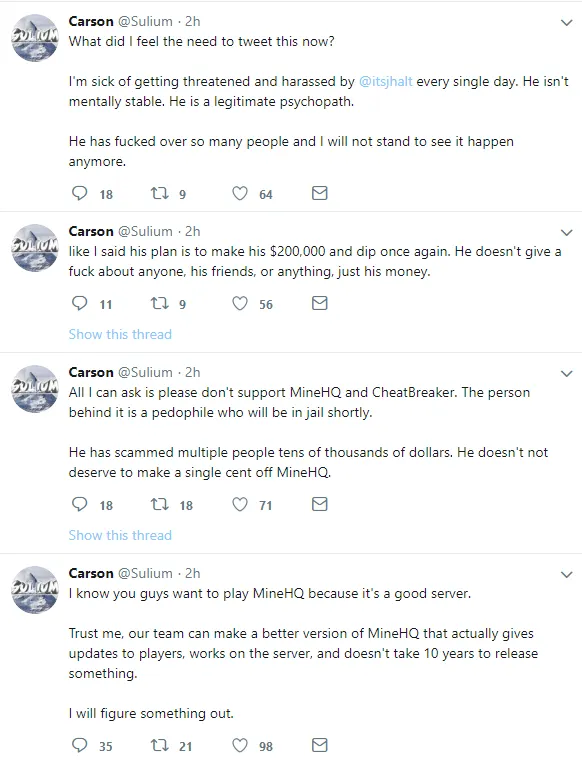Like the last tweet with 98 likes

pos(239,745)
